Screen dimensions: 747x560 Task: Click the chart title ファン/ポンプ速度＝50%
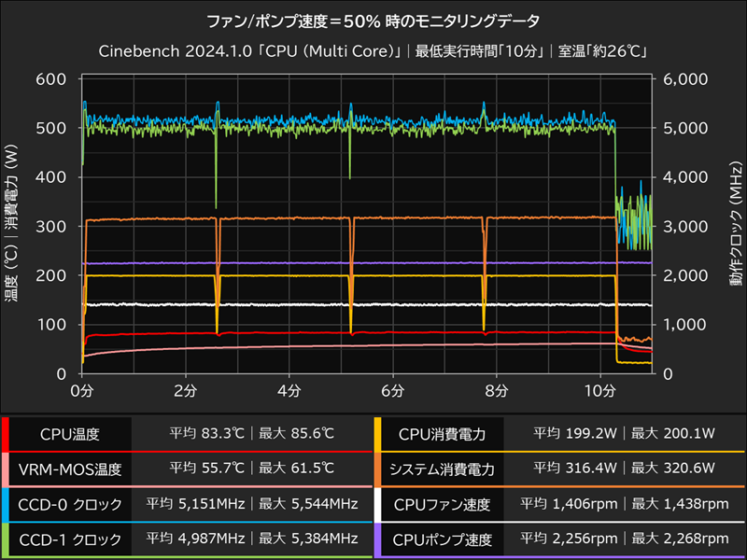(373, 17)
